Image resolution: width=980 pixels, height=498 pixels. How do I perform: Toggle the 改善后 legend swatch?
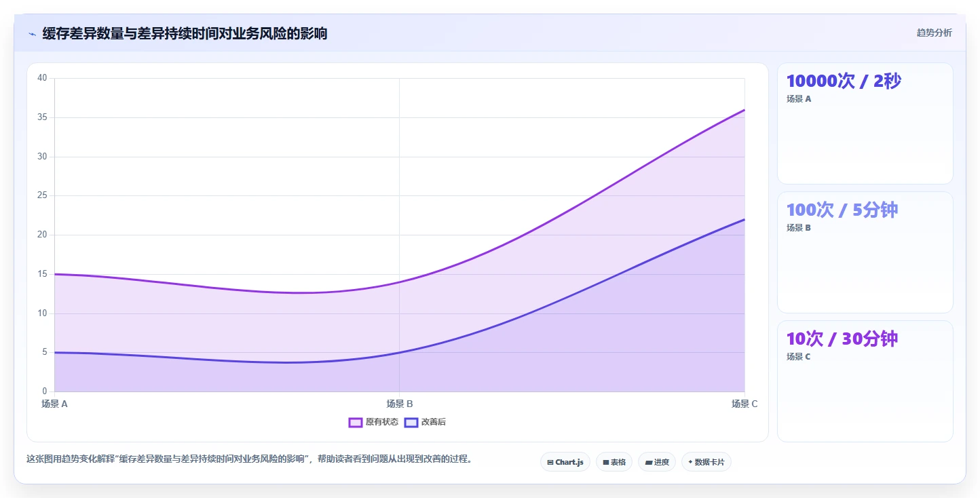(411, 422)
